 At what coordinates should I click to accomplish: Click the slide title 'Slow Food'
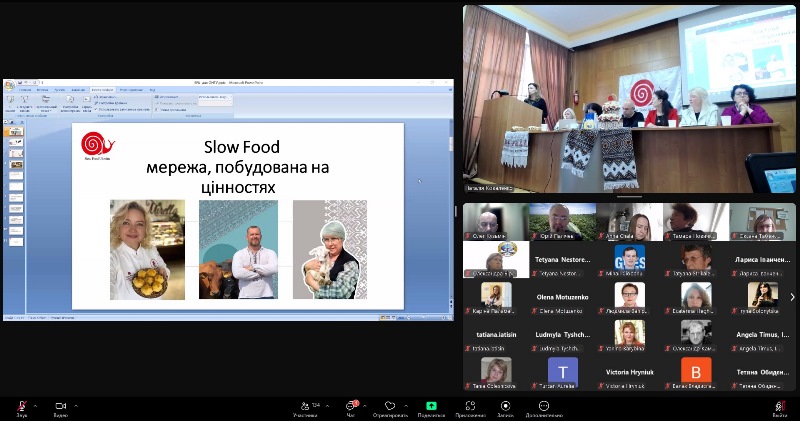point(242,147)
